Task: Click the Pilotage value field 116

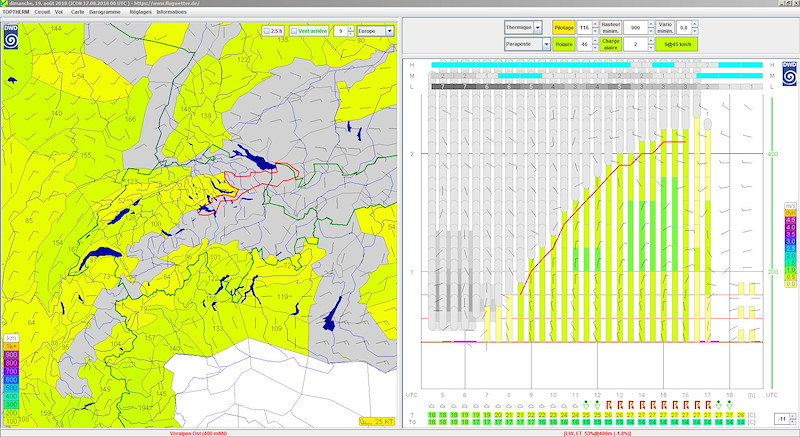Action: point(584,28)
